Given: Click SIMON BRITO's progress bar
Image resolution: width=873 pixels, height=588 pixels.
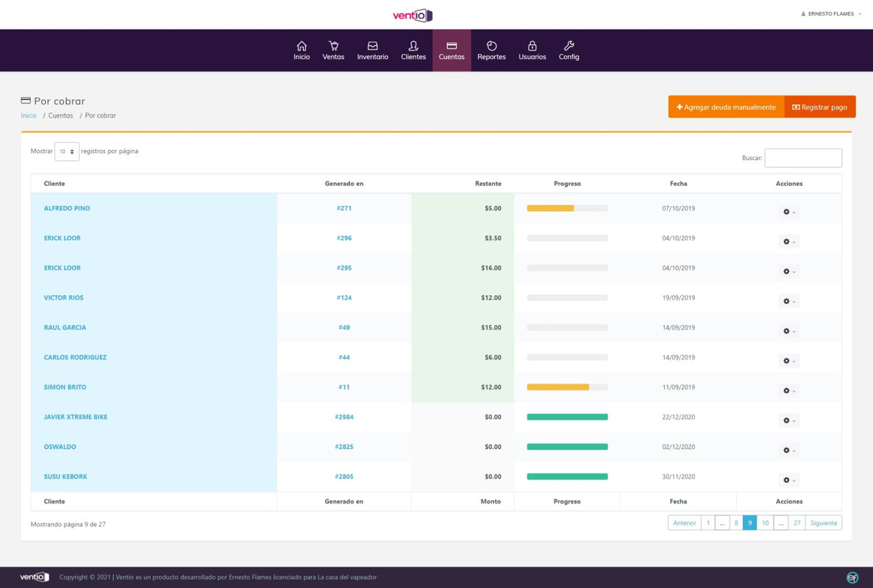Looking at the screenshot, I should [x=567, y=387].
